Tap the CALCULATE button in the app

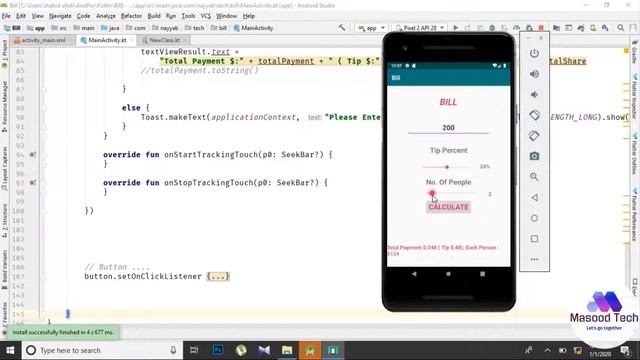pos(448,207)
